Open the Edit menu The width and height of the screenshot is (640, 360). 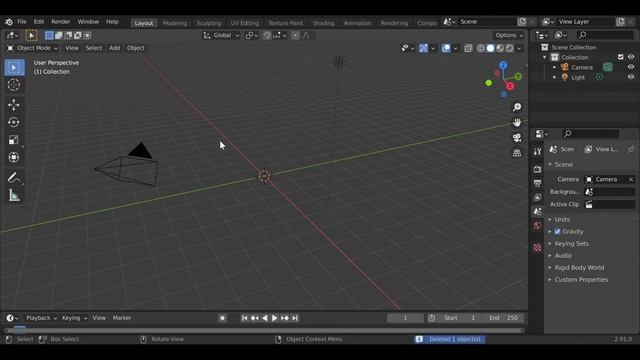point(39,22)
